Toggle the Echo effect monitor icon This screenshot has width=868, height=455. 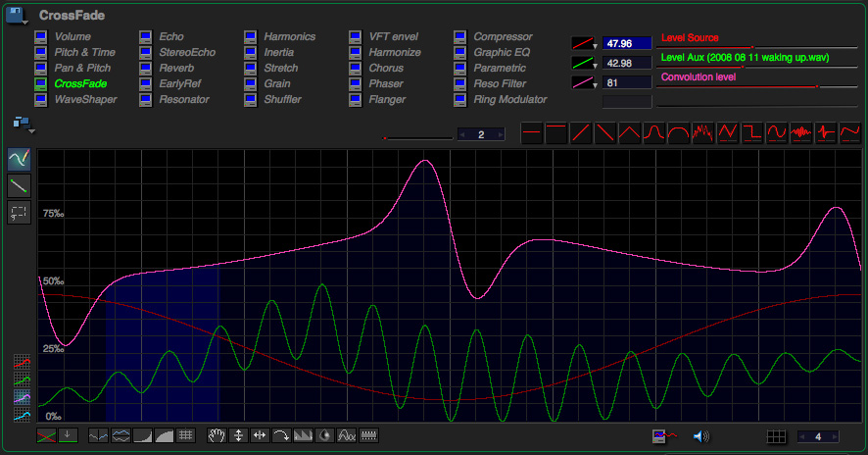(x=146, y=36)
